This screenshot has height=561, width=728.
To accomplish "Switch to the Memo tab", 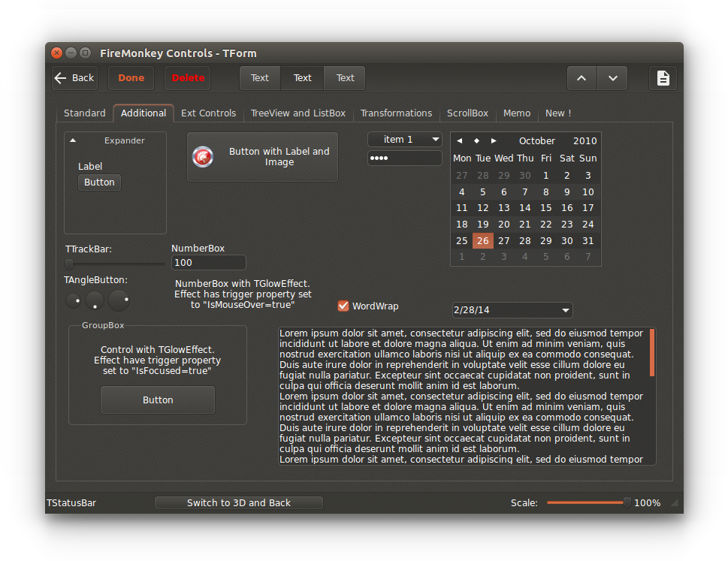I will coord(517,113).
